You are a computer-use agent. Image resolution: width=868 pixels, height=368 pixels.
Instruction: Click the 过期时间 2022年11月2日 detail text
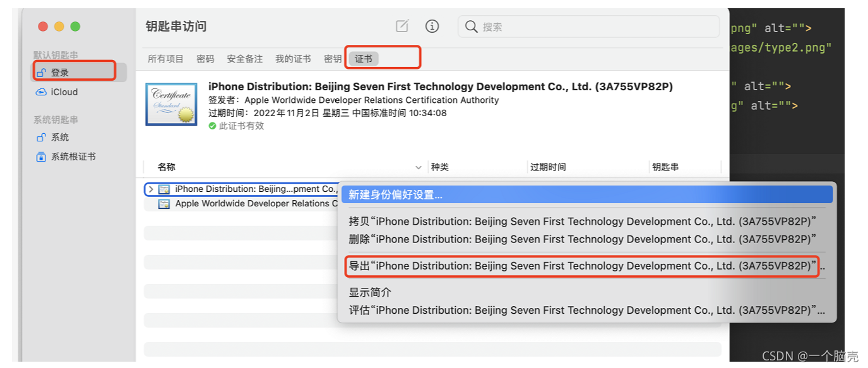click(328, 114)
